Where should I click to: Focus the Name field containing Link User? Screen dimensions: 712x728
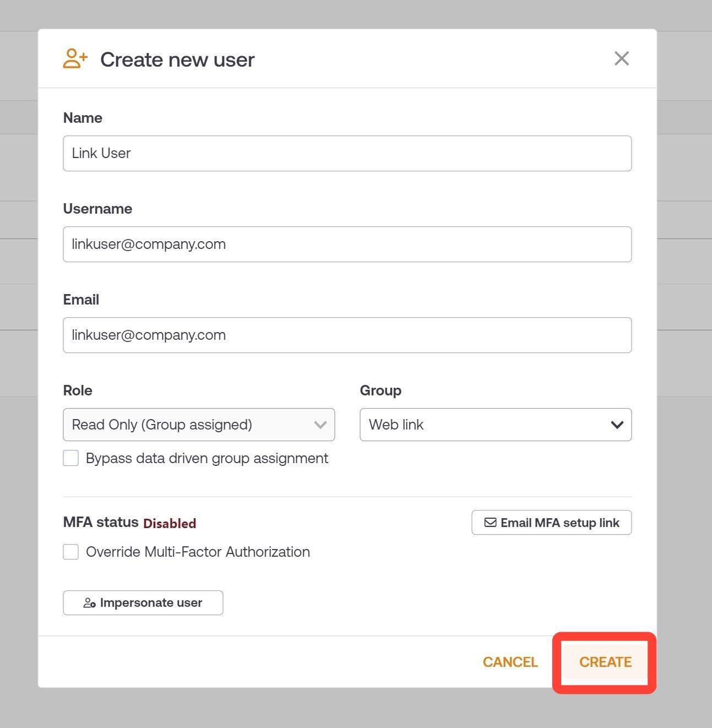[347, 153]
